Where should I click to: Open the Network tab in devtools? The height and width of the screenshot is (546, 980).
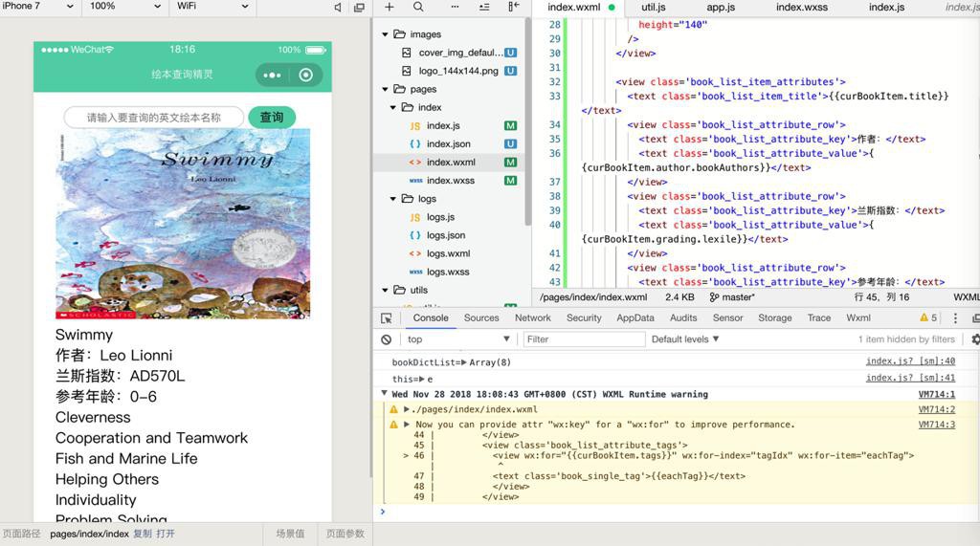coord(532,318)
